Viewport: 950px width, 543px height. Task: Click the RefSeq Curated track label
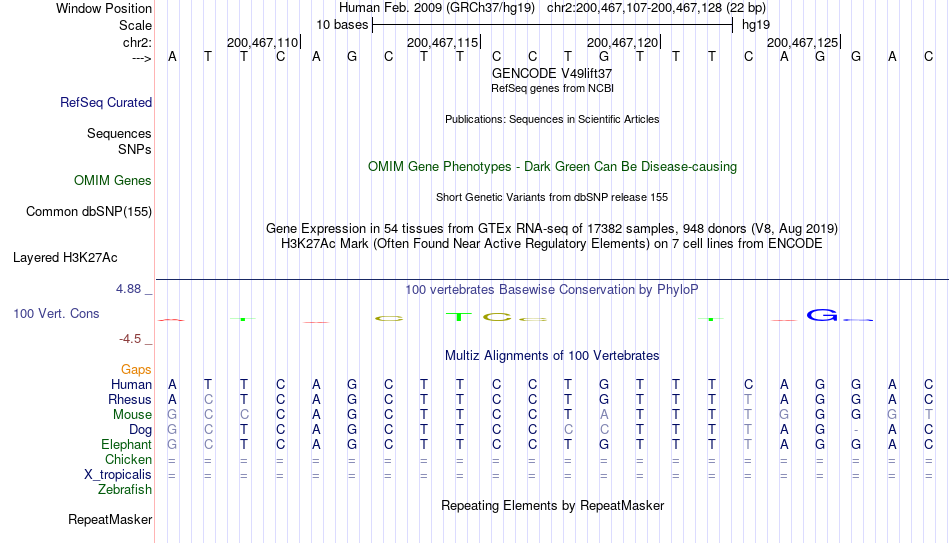[x=105, y=102]
